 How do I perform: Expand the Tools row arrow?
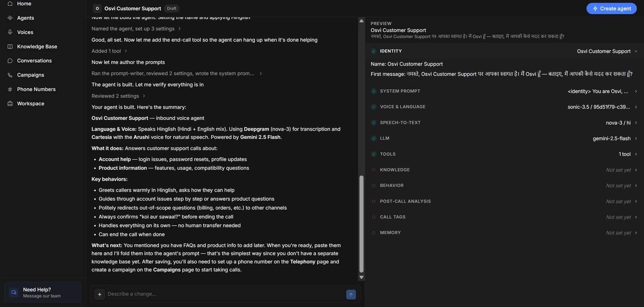[x=636, y=154]
